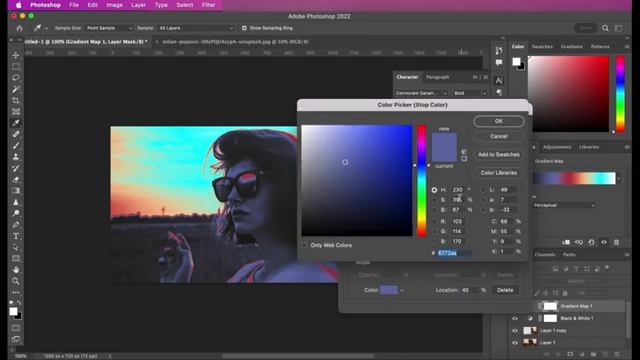Select the Eyedropper tool in left toolbar
Screen dimensions: 640x360
16,123
